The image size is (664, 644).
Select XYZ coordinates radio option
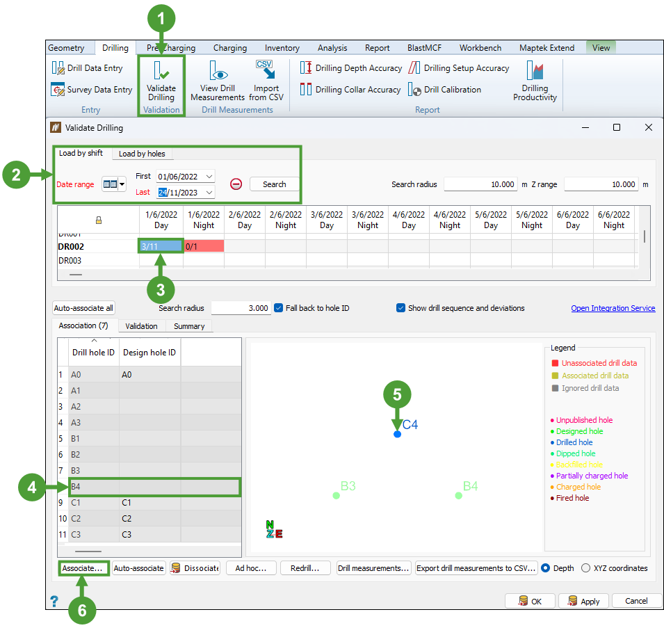coord(585,568)
